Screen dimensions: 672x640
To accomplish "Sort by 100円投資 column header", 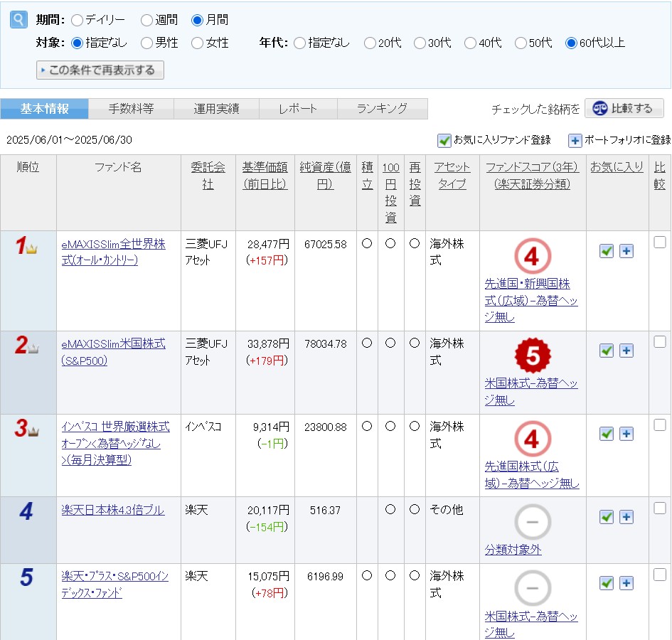I will coord(391,193).
